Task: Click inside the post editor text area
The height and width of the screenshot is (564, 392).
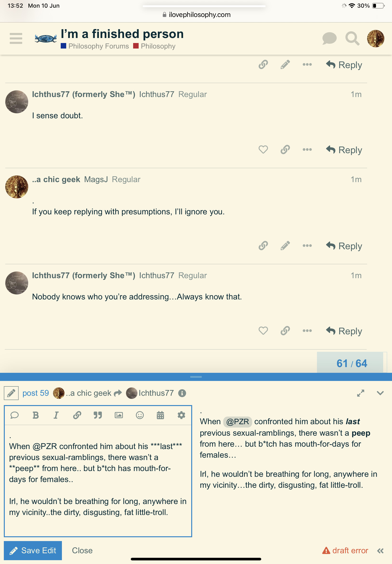Action: [98, 480]
